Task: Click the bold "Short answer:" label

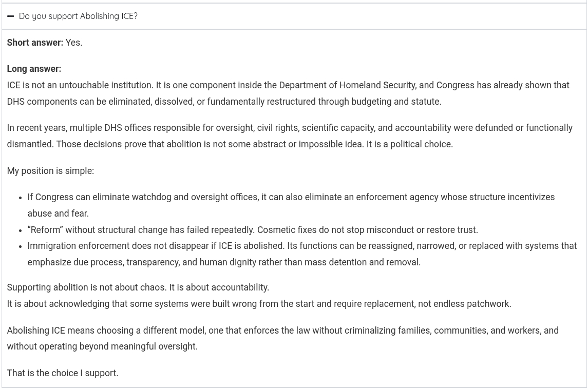Action: coord(35,43)
